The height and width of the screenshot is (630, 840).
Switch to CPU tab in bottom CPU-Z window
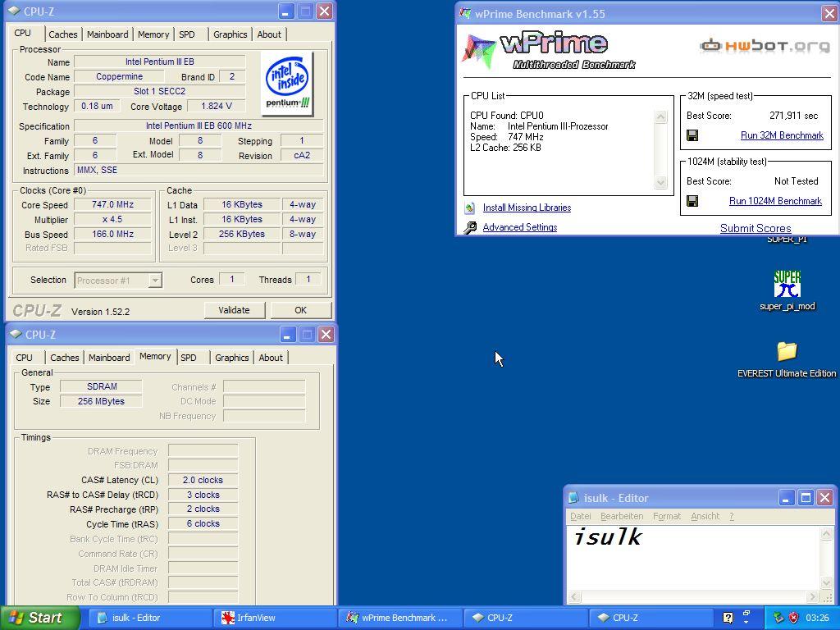pyautogui.click(x=24, y=358)
